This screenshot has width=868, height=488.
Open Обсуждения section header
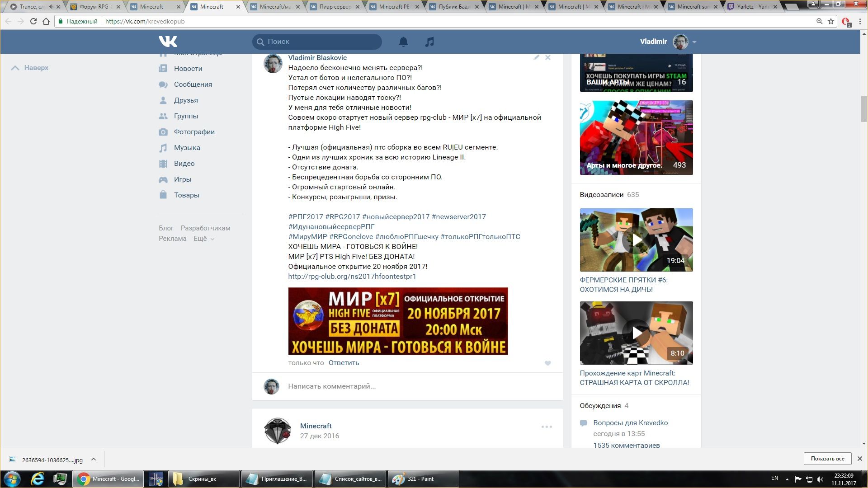pyautogui.click(x=600, y=406)
